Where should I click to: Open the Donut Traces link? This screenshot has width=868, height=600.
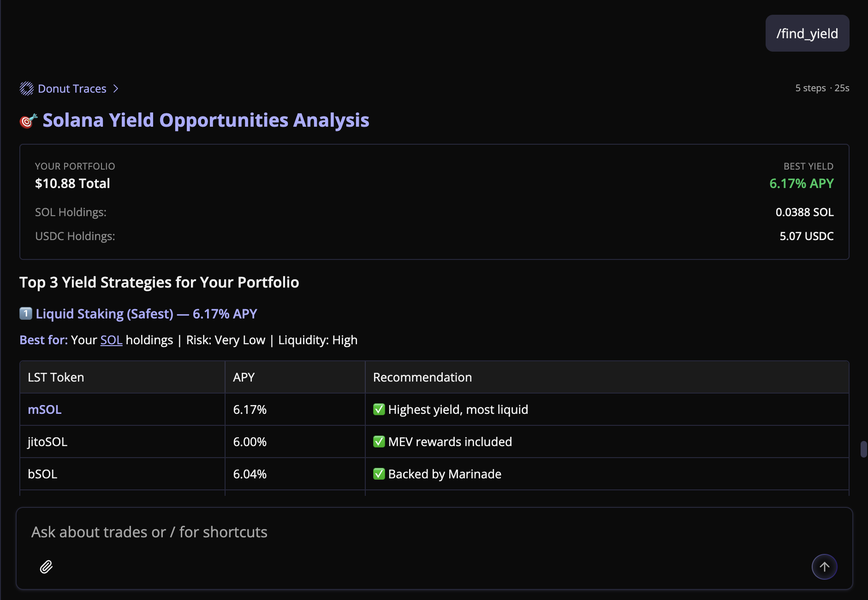pyautogui.click(x=72, y=88)
